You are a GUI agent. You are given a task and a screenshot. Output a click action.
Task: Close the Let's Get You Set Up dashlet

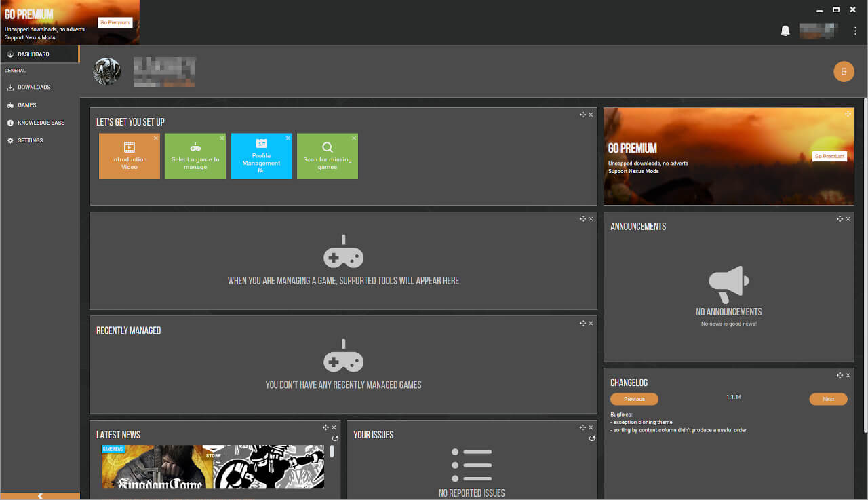coord(591,115)
